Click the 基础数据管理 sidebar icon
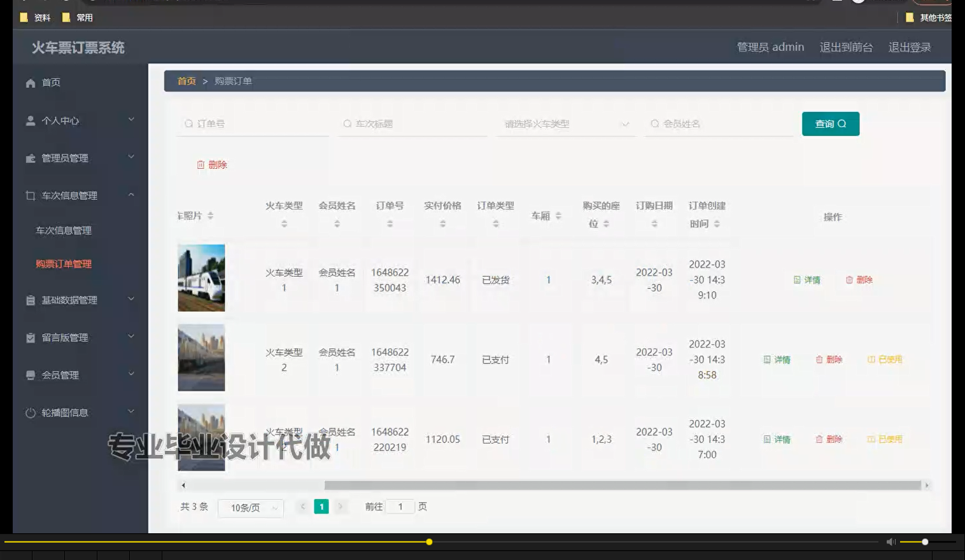 point(31,300)
